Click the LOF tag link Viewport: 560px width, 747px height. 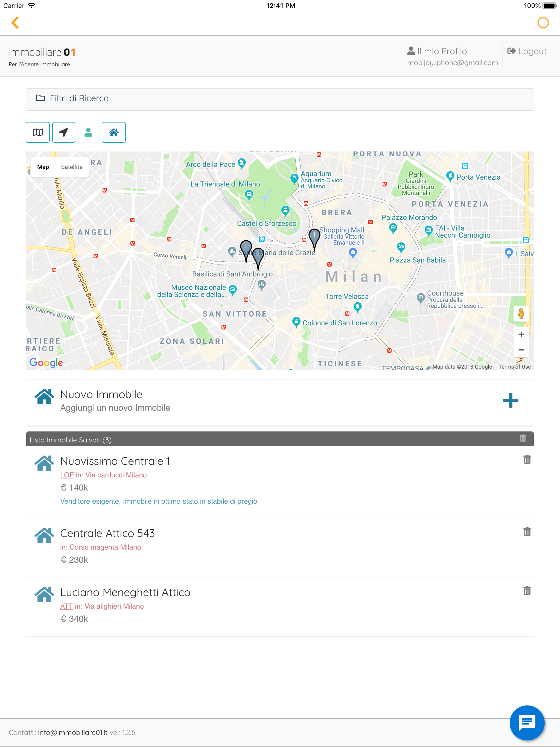[67, 475]
